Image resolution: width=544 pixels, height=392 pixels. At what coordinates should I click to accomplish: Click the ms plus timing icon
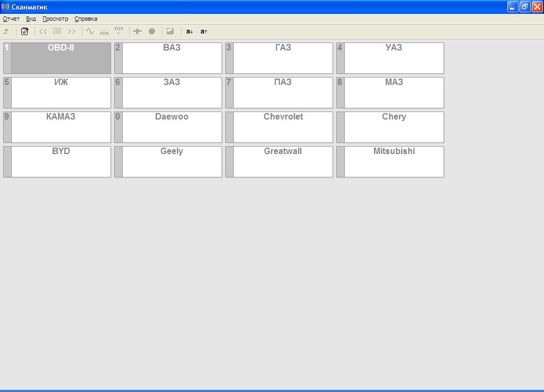tap(119, 31)
